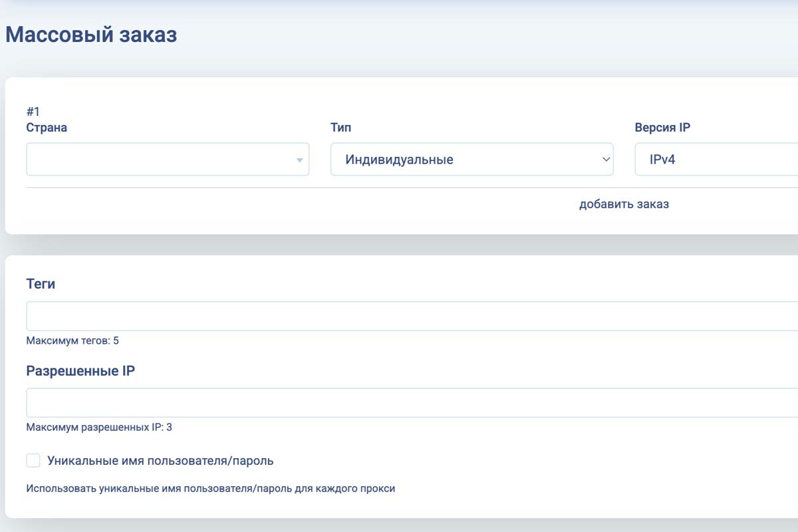The image size is (798, 532).
Task: Click the Разрешенные IP section label
Action: [80, 371]
